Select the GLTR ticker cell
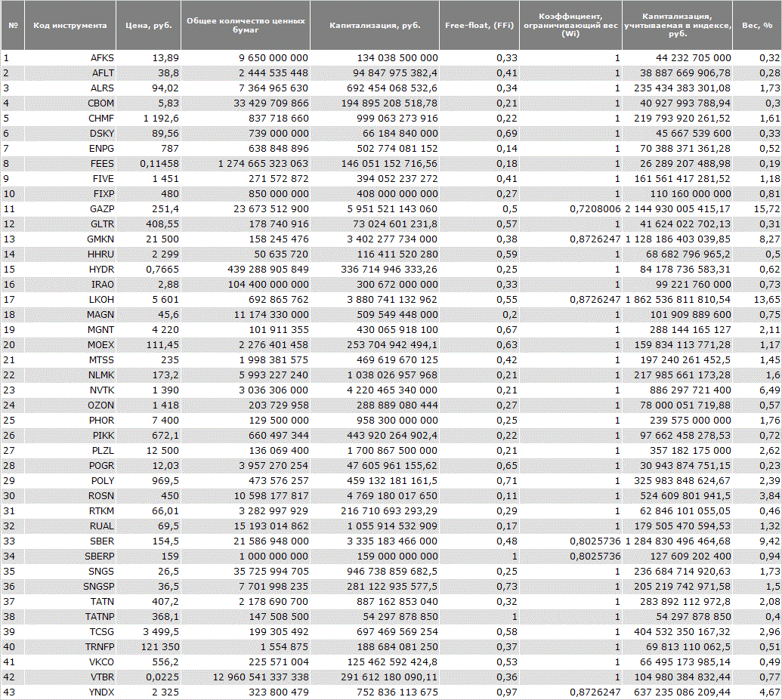782x700 pixels. (70, 224)
